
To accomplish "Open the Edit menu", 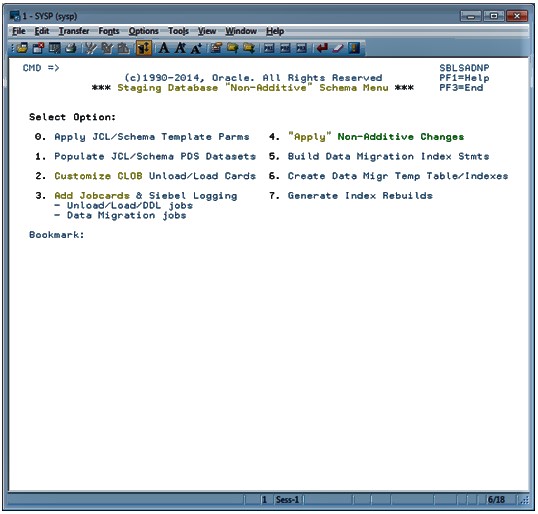I will coord(42,31).
